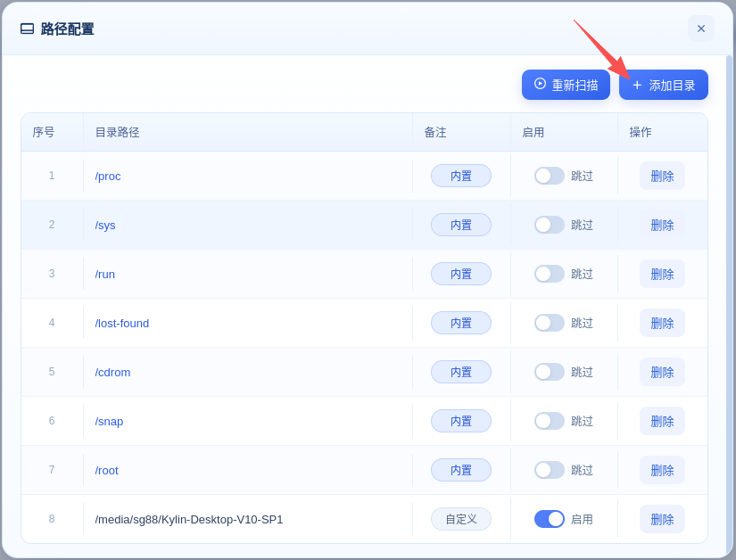Click the 添加目录 add directory button

click(663, 85)
